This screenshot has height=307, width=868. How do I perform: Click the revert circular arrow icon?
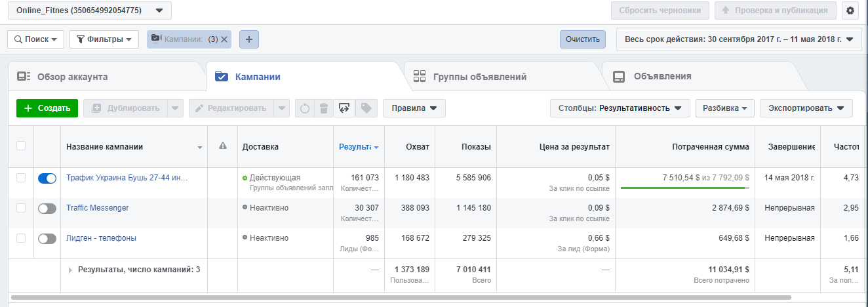pyautogui.click(x=304, y=108)
